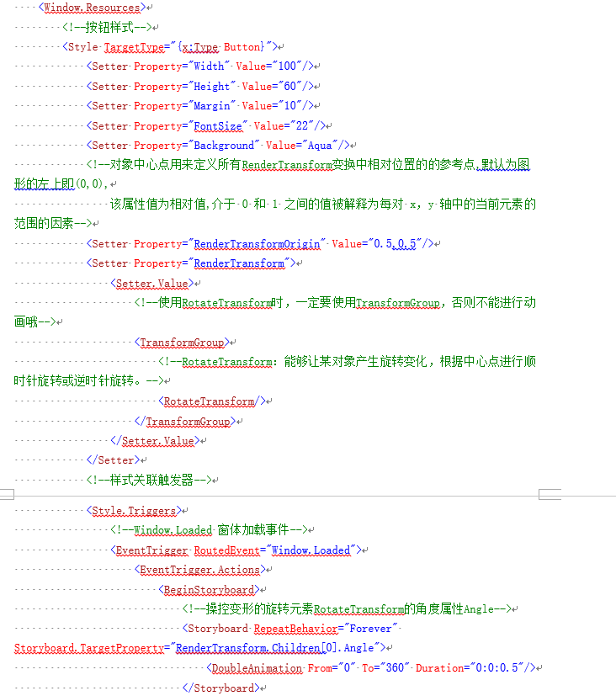Click the Background value "Aqua"
Image resolution: width=616 pixels, height=696 pixels.
point(320,145)
